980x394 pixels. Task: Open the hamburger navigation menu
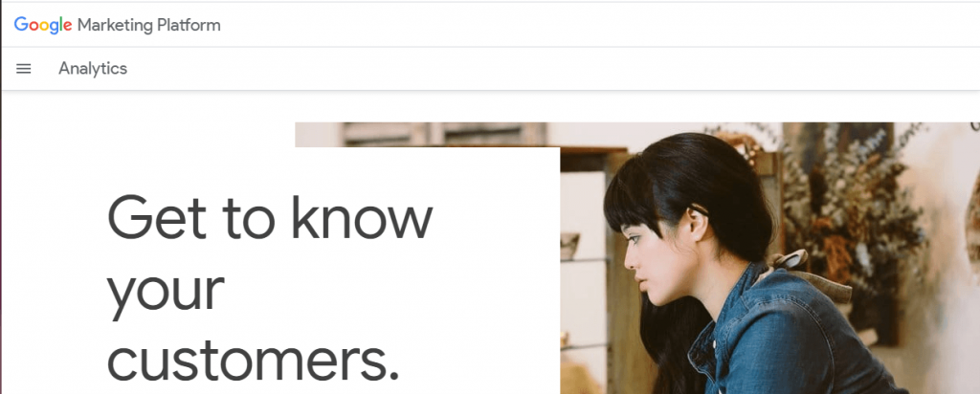point(23,69)
